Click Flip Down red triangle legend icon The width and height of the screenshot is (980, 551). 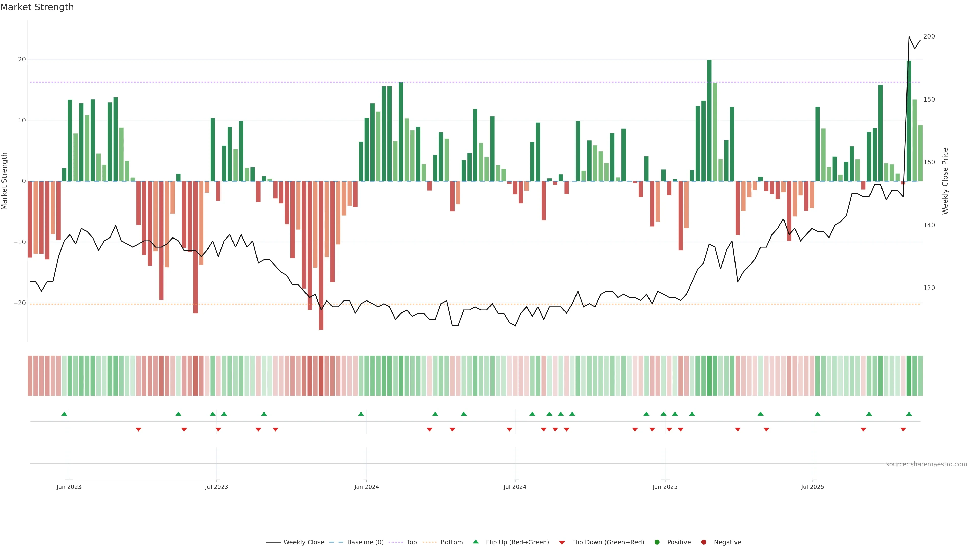click(562, 543)
